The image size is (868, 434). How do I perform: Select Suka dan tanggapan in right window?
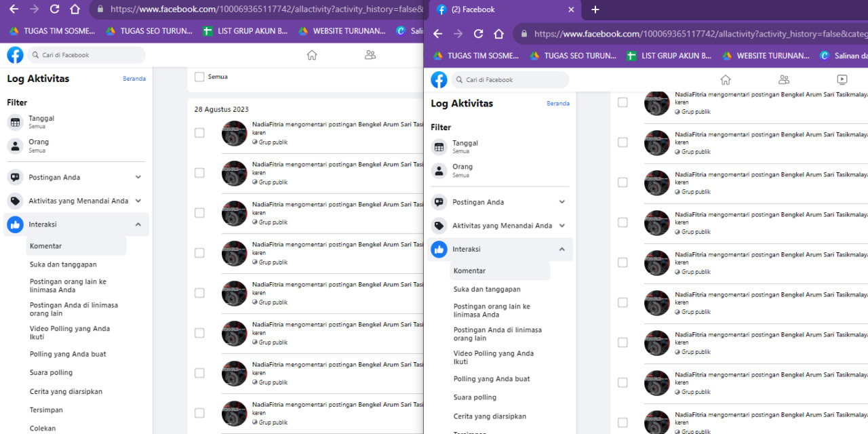pyautogui.click(x=487, y=290)
